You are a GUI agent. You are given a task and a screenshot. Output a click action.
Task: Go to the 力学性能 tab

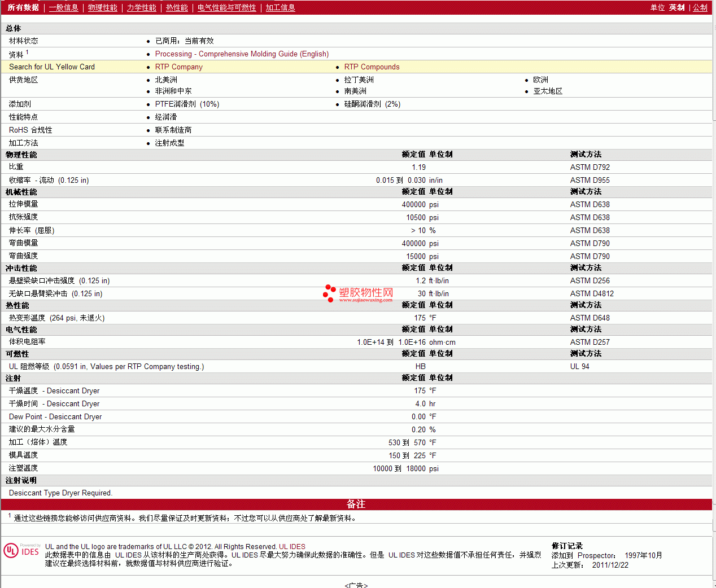(141, 7)
